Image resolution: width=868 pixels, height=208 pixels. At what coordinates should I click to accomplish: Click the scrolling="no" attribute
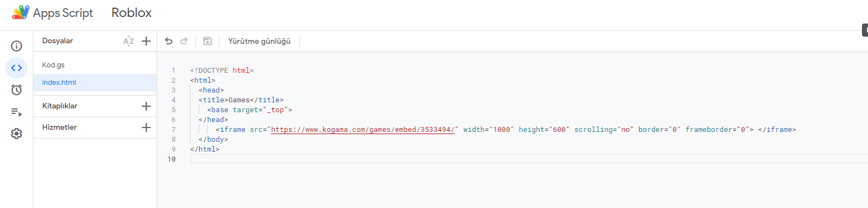(604, 130)
